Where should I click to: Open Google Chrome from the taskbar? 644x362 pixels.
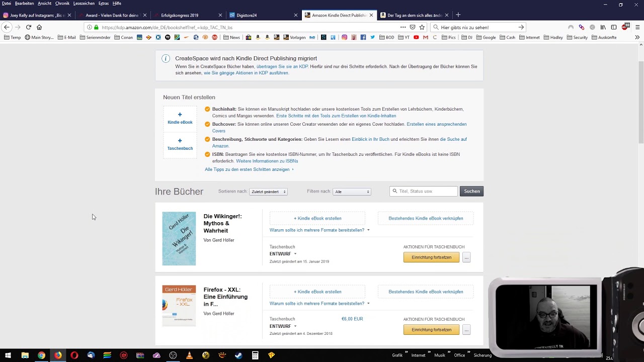pyautogui.click(x=41, y=355)
